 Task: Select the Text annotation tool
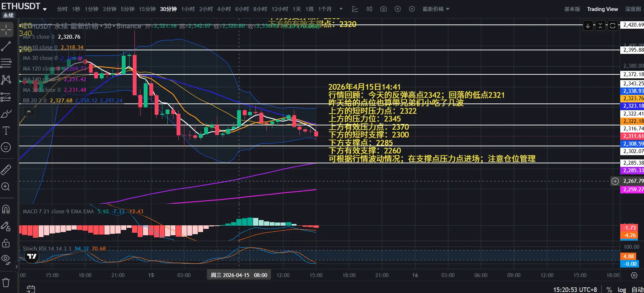tap(6, 131)
